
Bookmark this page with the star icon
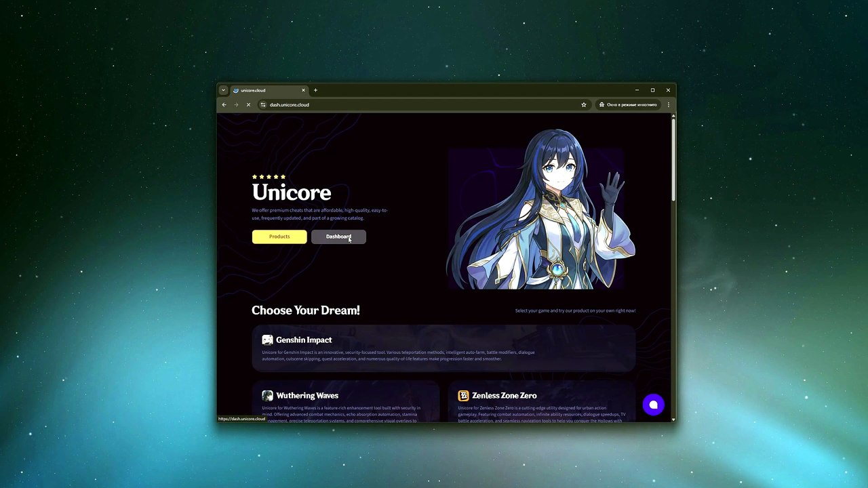click(583, 104)
